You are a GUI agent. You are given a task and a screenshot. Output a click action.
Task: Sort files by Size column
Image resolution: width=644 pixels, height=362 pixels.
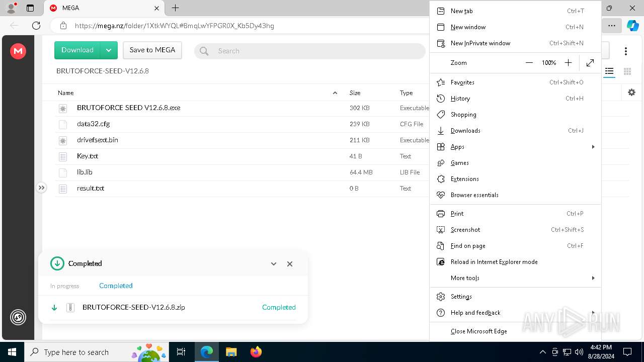[355, 93]
